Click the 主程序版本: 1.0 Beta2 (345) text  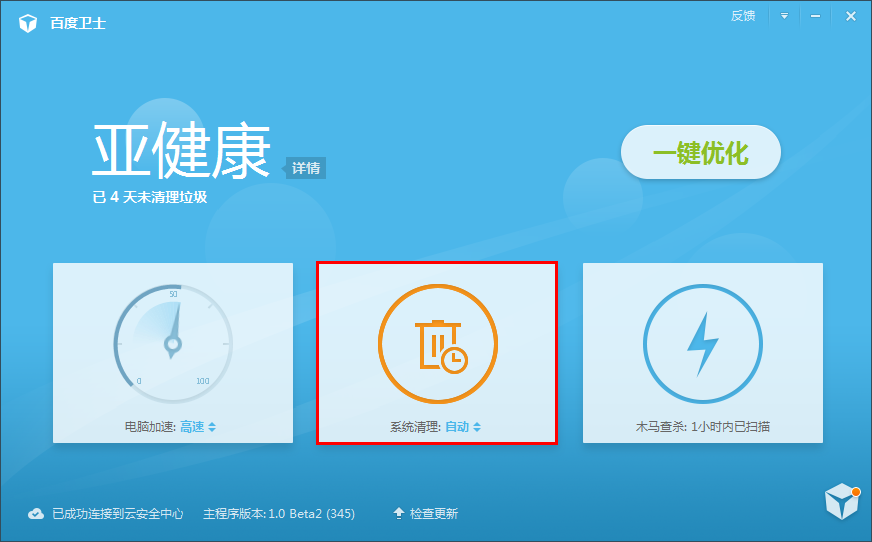pyautogui.click(x=279, y=514)
